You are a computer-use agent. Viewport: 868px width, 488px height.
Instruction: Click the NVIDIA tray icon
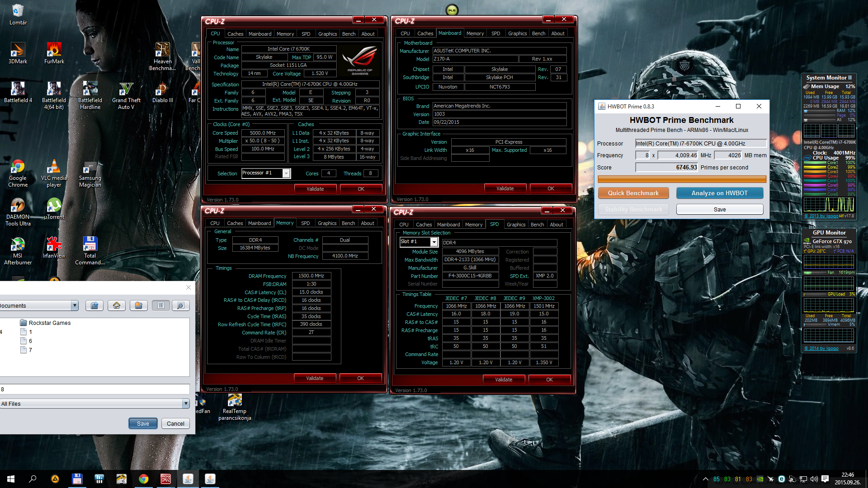(760, 479)
